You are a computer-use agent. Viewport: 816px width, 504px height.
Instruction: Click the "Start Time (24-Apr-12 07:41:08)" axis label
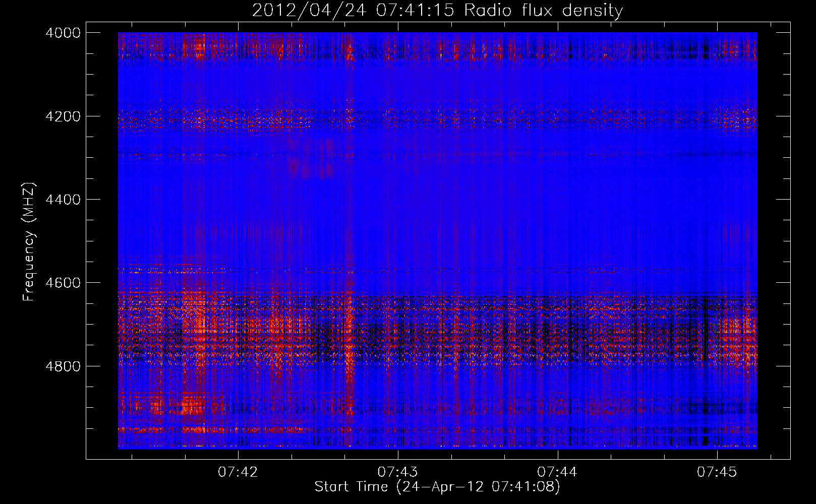coord(437,487)
